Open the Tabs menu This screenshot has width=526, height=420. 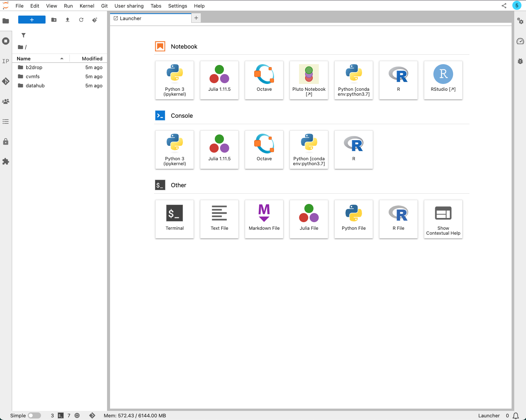pos(156,6)
